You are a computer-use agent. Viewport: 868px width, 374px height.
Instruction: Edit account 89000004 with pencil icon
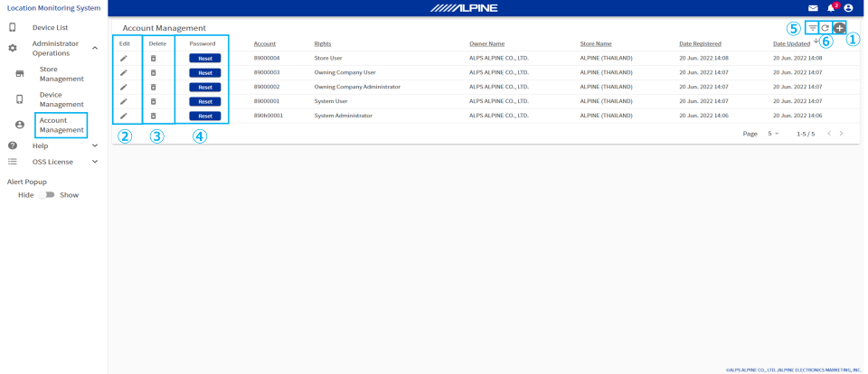click(124, 58)
